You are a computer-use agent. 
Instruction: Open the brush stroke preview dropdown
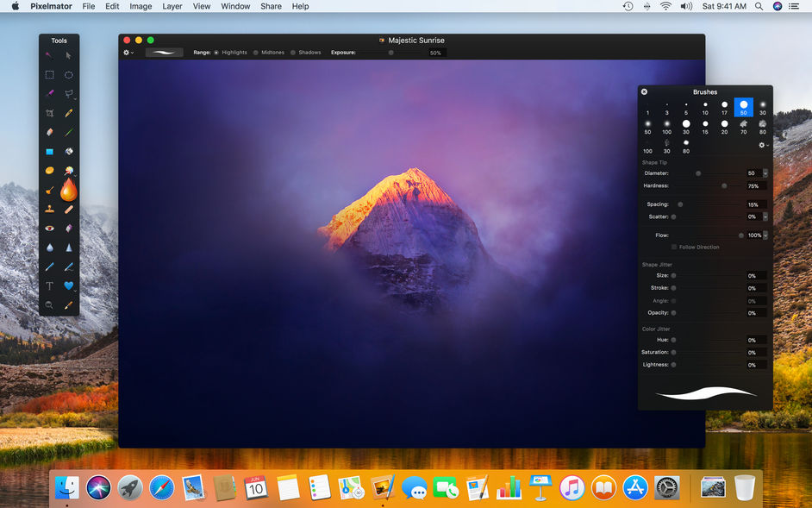pyautogui.click(x=164, y=52)
